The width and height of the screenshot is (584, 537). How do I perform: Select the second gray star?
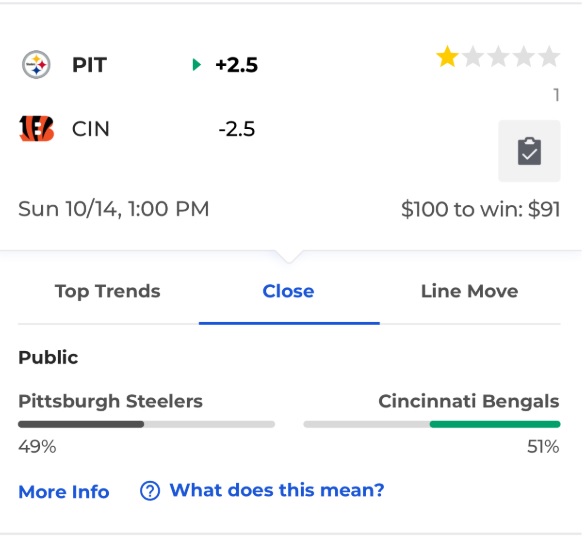473,57
